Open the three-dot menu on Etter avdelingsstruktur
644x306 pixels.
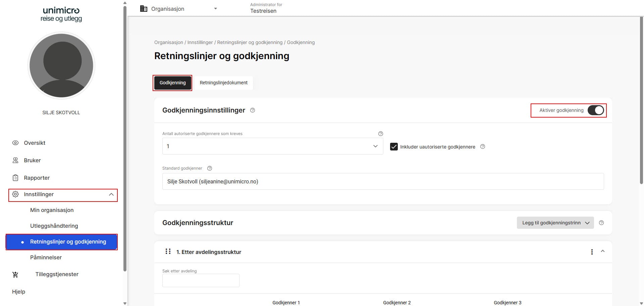[x=592, y=252]
